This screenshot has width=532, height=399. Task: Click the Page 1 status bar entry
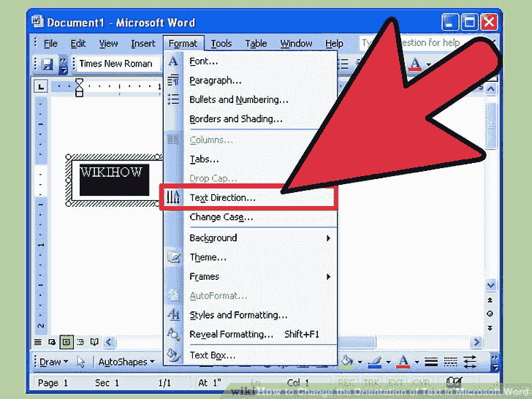[53, 383]
